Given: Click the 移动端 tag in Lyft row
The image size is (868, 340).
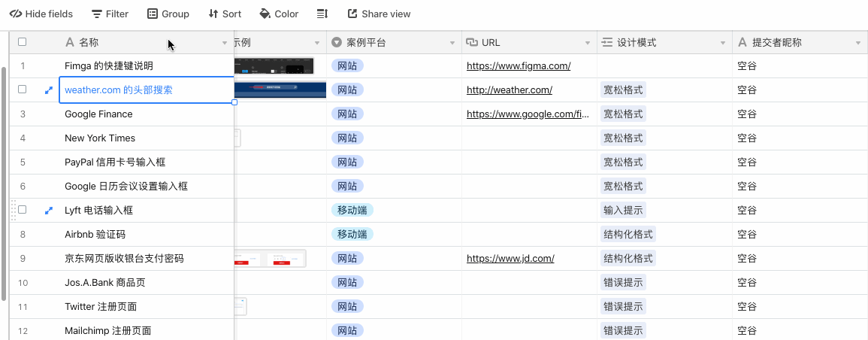Looking at the screenshot, I should pos(352,211).
